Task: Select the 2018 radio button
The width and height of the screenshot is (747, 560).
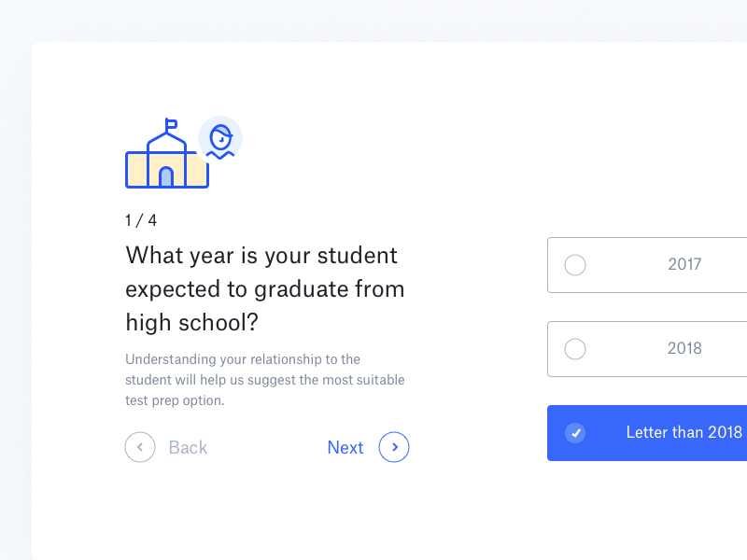Action: [575, 349]
